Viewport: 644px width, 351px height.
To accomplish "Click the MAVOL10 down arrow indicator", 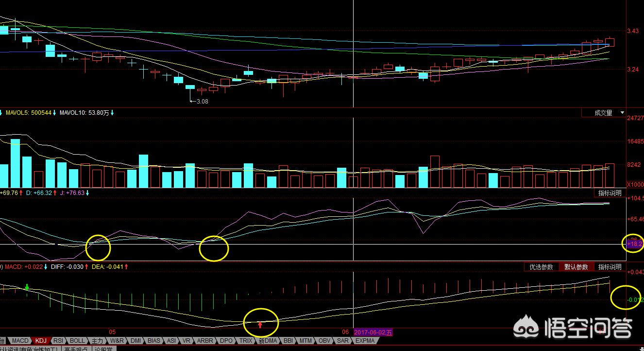I will click(x=112, y=113).
